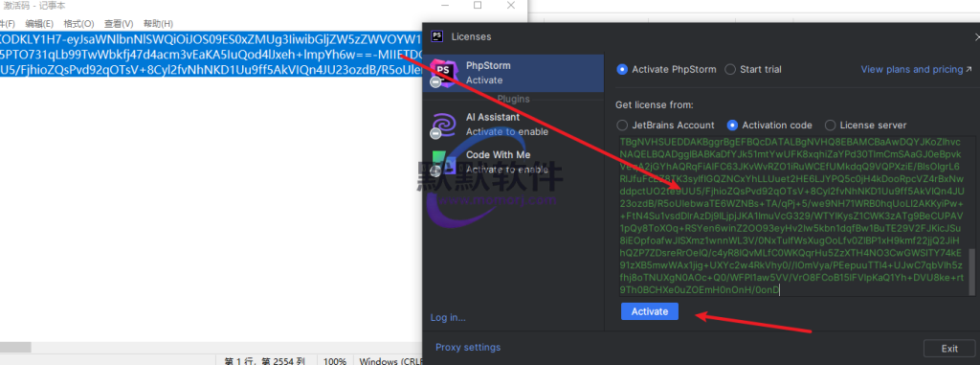Open Notepad 格式(O) menu
The image size is (980, 365).
[x=78, y=24]
